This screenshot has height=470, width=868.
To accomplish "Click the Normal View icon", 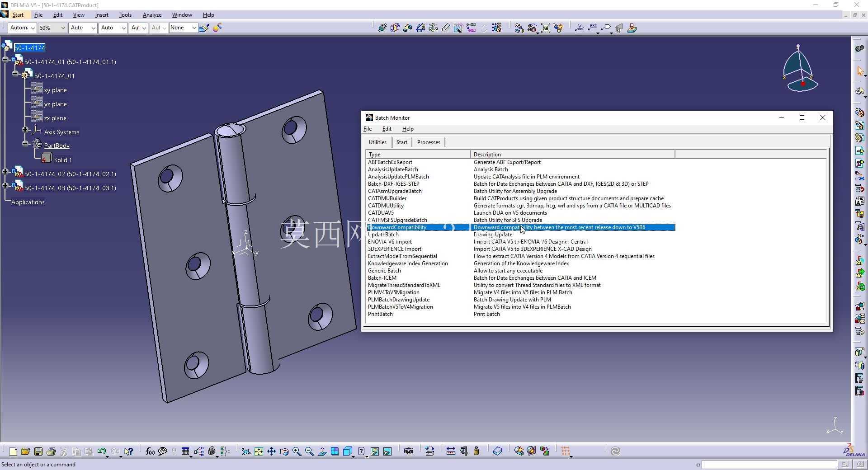I will (x=322, y=451).
